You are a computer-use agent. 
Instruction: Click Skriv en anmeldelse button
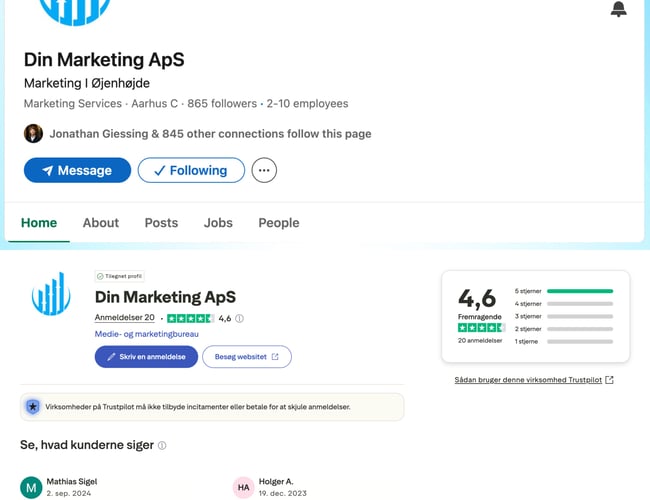coord(146,357)
